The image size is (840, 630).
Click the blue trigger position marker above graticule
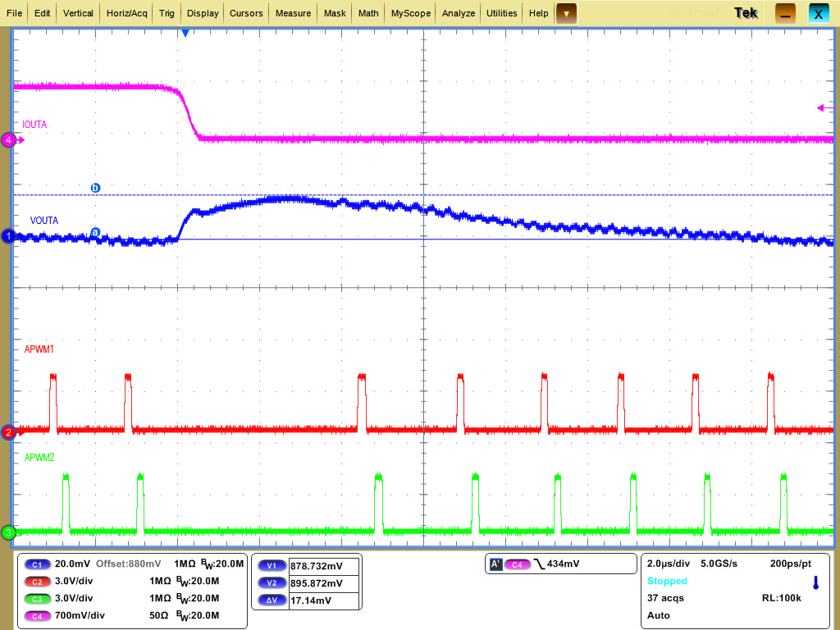click(x=184, y=31)
